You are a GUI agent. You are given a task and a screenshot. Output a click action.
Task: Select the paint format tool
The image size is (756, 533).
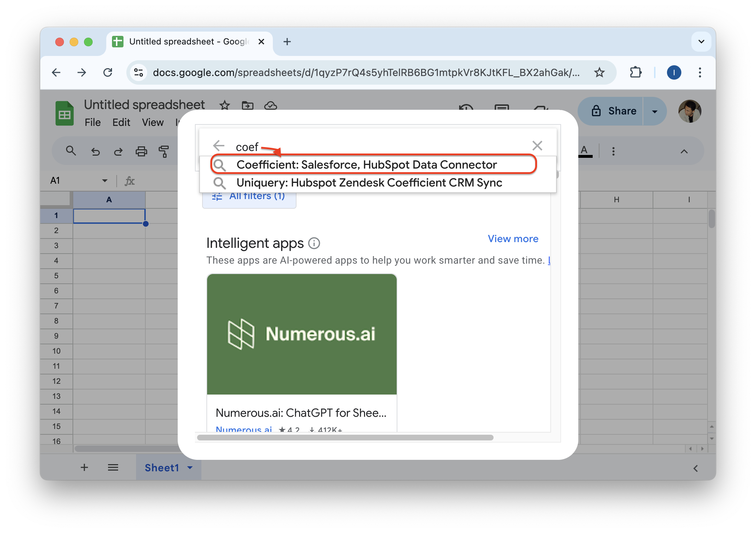pyautogui.click(x=164, y=152)
